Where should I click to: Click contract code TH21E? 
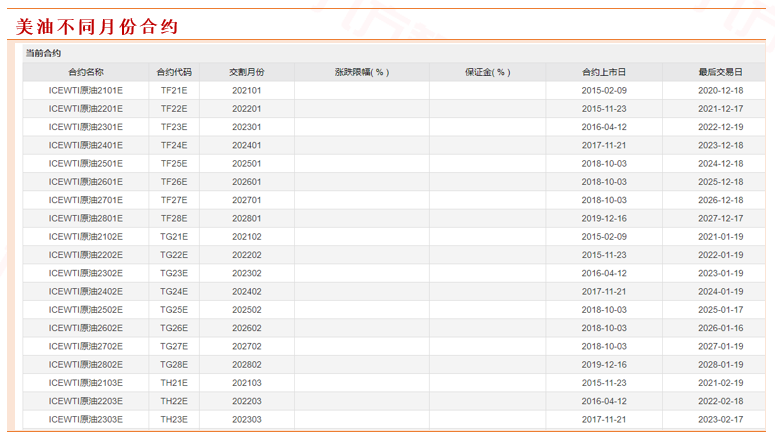(174, 383)
